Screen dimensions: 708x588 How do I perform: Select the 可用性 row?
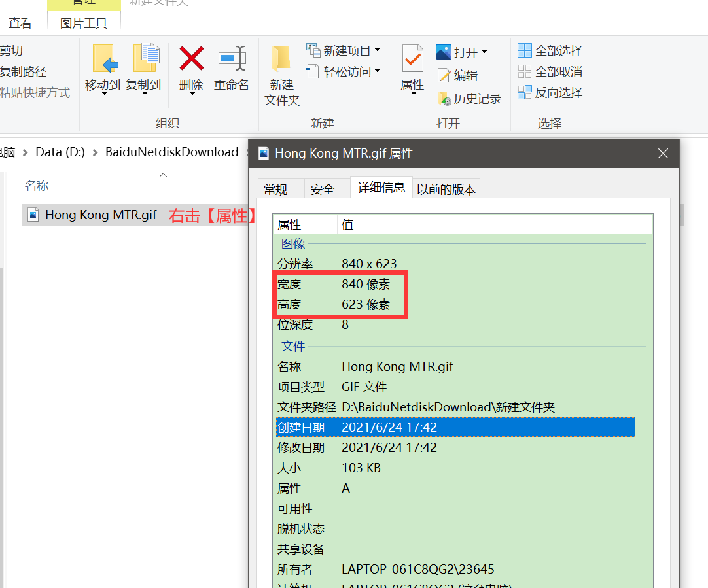click(455, 509)
